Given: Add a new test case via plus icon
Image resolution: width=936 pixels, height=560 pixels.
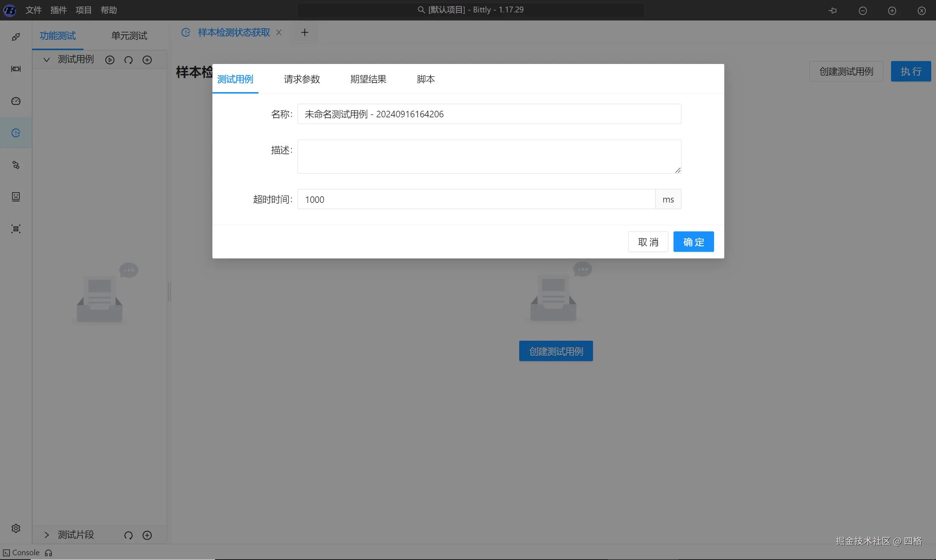Looking at the screenshot, I should point(147,60).
